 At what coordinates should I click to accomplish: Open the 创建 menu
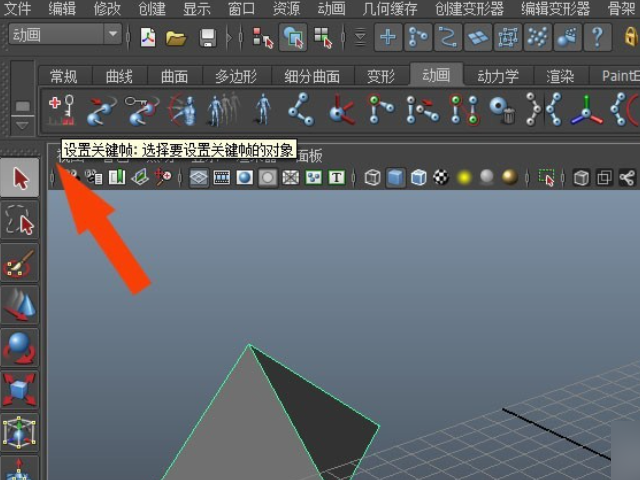152,9
